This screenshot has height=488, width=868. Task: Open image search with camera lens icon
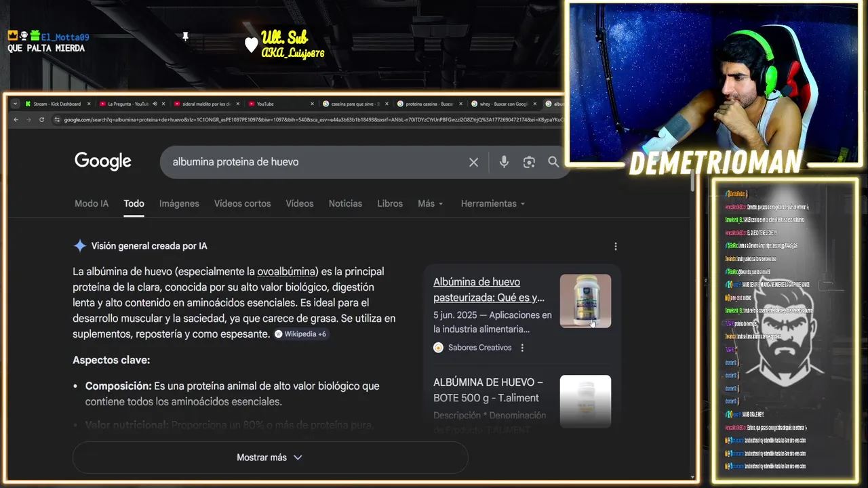click(x=529, y=162)
